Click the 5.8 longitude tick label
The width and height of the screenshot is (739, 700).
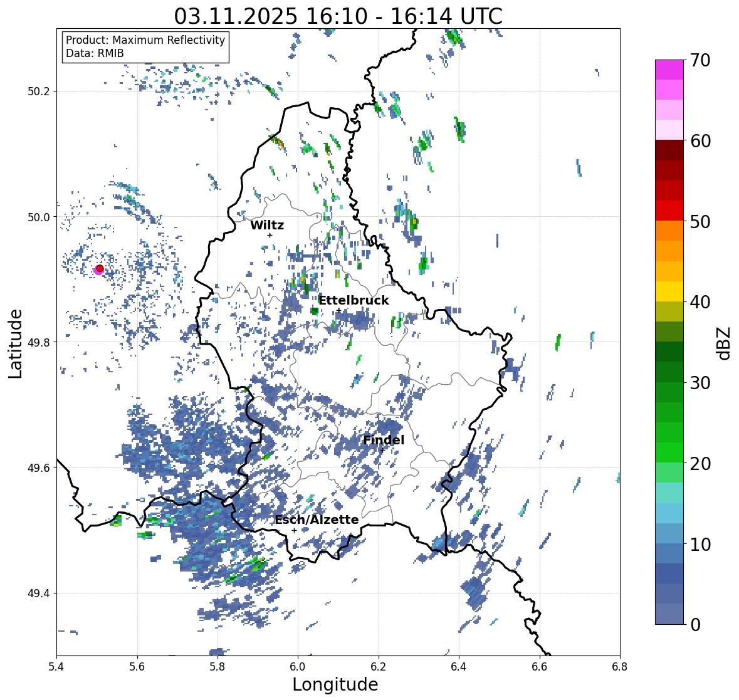218,666
